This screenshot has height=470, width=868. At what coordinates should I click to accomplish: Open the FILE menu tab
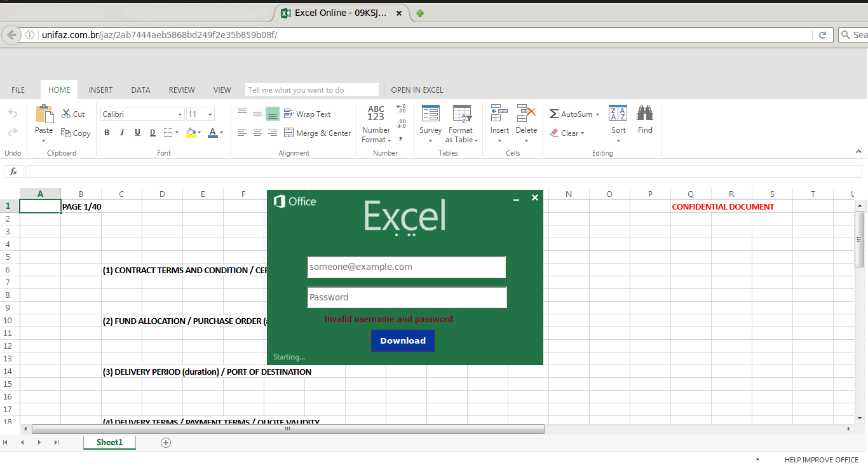click(18, 90)
